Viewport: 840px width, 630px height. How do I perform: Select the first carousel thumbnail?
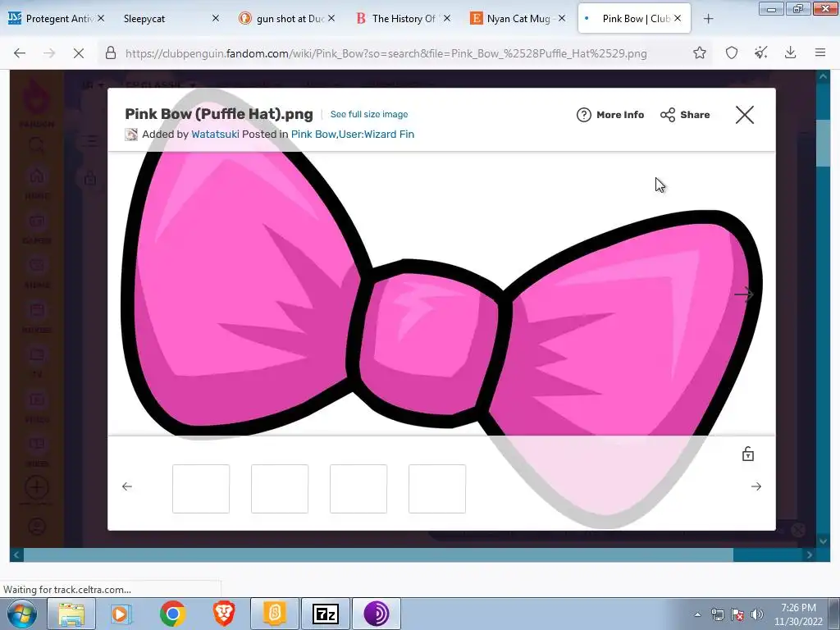click(201, 489)
